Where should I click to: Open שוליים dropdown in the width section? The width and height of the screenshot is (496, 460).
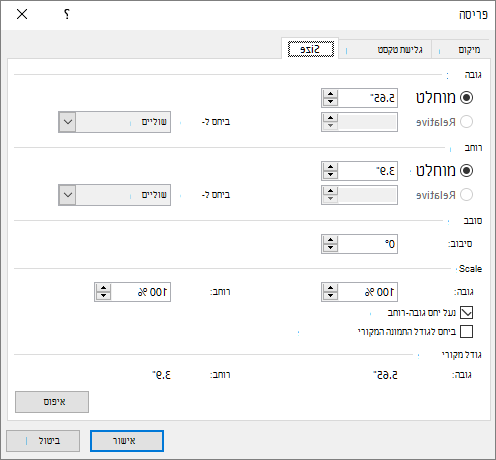tap(114, 195)
